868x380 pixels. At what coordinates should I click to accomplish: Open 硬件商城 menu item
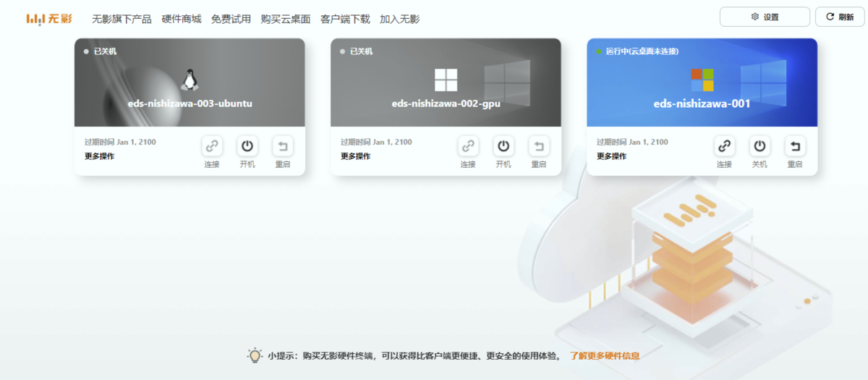point(182,20)
